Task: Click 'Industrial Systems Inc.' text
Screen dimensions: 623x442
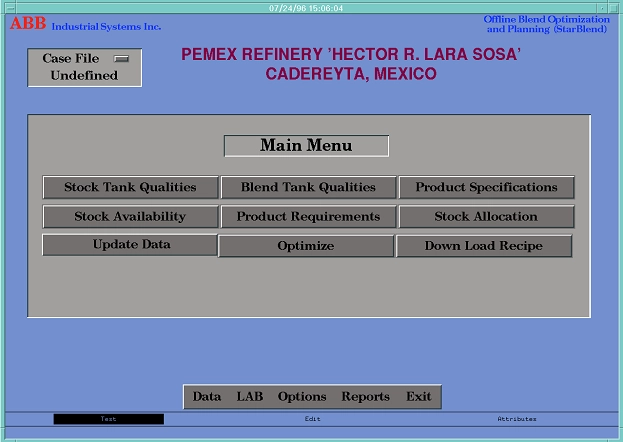Action: point(106,27)
